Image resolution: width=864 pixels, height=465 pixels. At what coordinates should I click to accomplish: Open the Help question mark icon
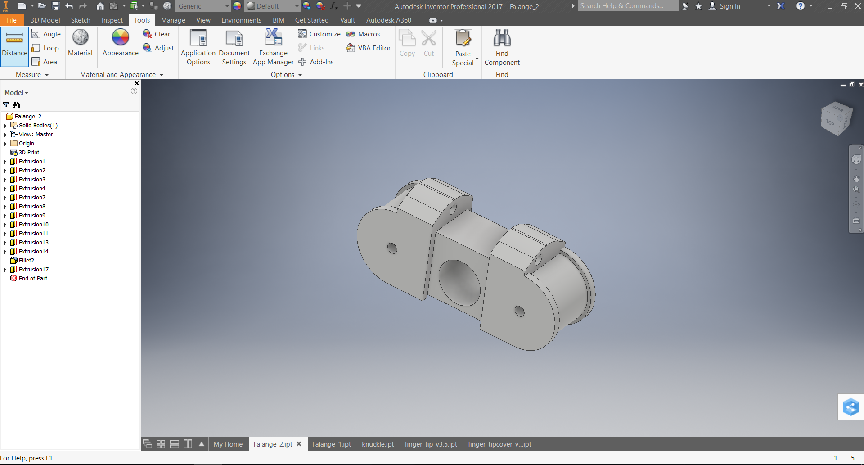point(800,6)
